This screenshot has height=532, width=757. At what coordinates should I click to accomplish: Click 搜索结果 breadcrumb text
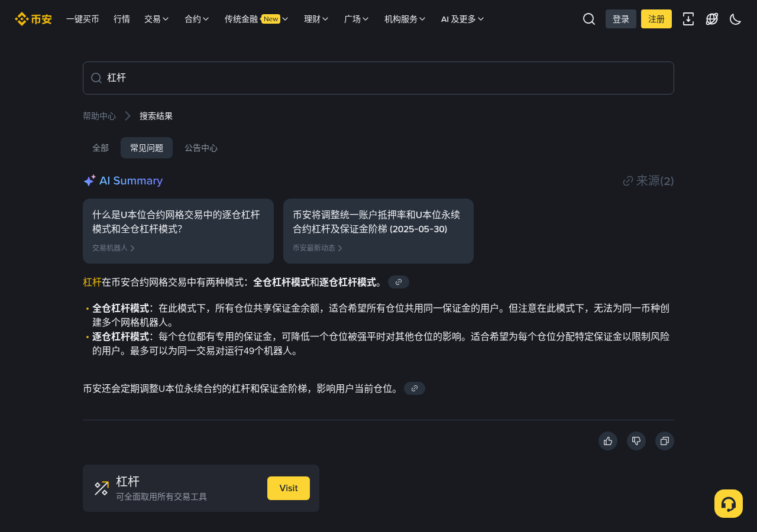point(156,116)
